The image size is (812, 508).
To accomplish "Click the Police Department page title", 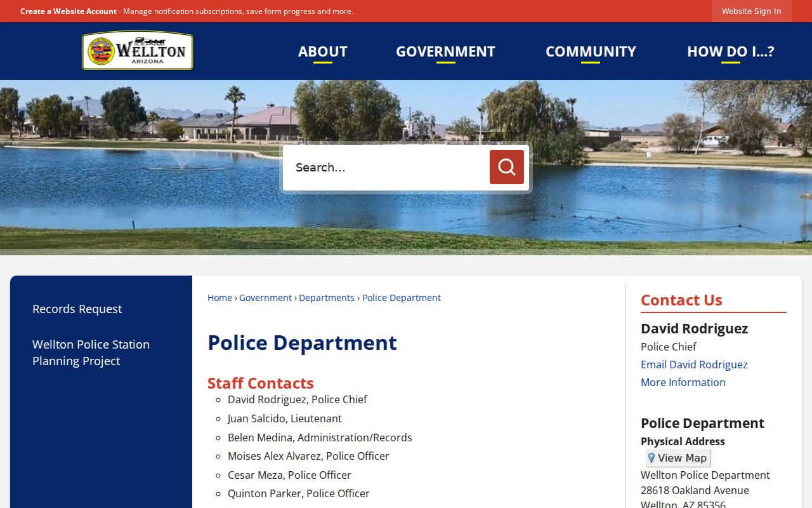I will click(x=302, y=342).
